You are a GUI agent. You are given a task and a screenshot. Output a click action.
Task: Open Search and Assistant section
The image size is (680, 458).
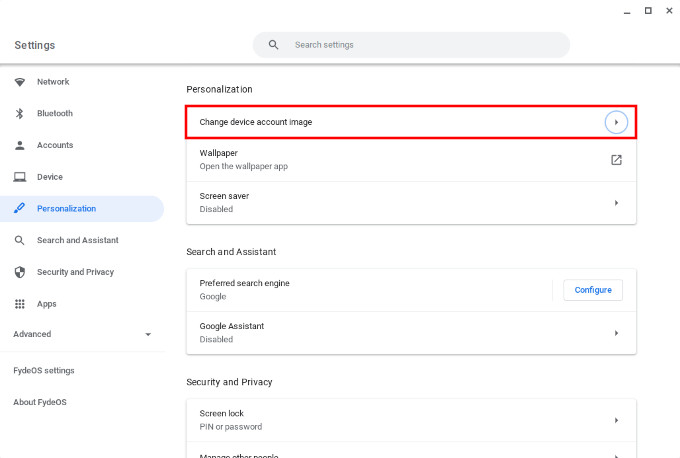[78, 240]
